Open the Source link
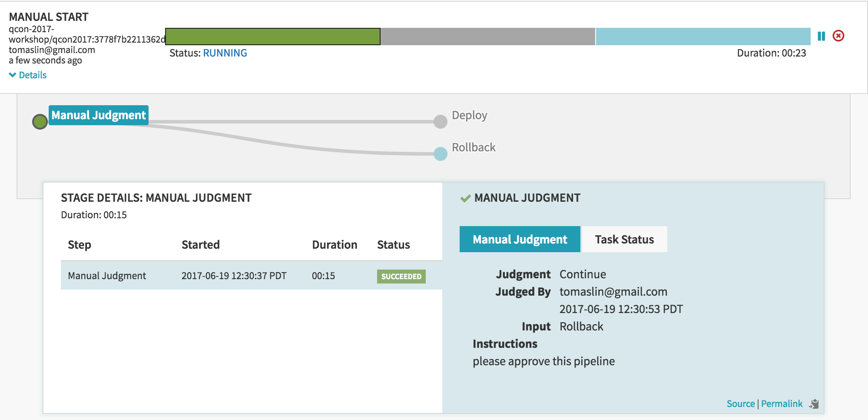This screenshot has width=868, height=420. [x=741, y=404]
